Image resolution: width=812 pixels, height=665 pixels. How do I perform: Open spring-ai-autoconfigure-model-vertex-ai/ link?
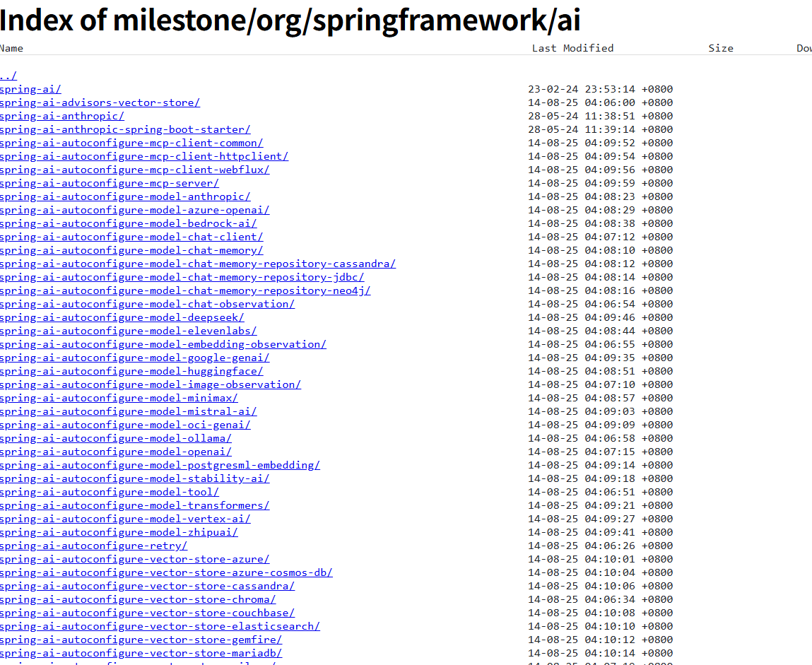(x=125, y=520)
